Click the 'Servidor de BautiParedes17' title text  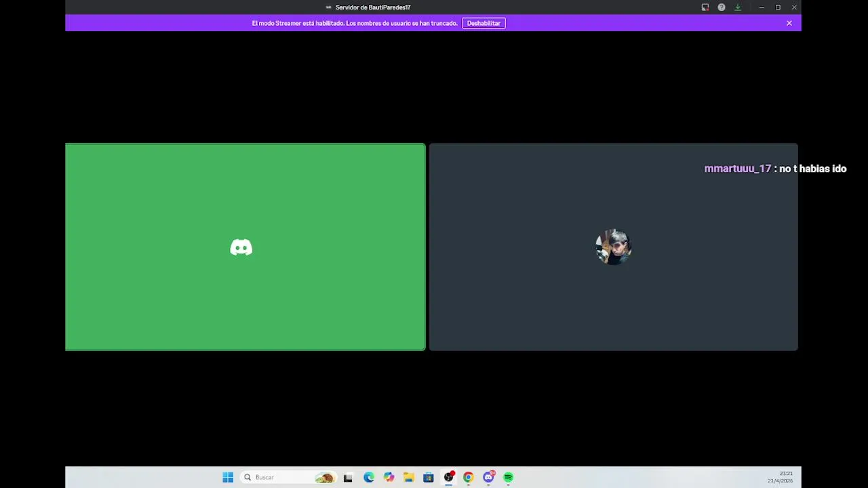coord(373,7)
